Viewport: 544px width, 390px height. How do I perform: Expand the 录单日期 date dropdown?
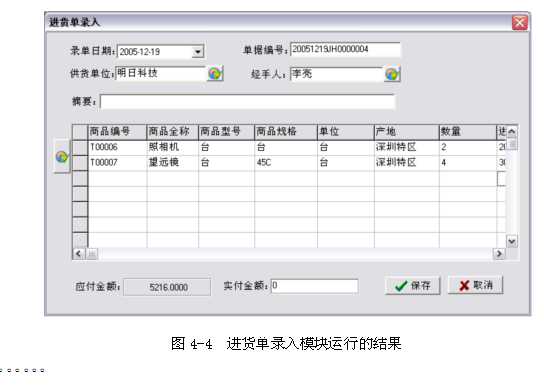click(197, 52)
